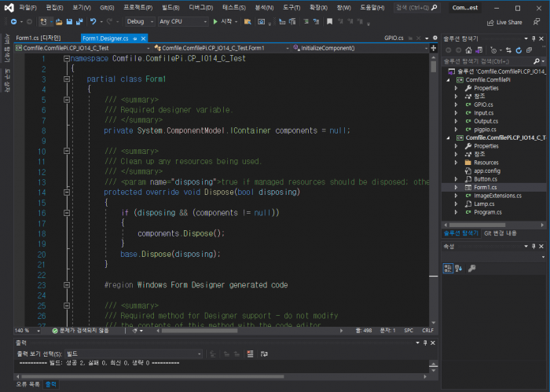The image size is (550, 392).
Task: Click the property pages wrench icon
Action: (471, 268)
